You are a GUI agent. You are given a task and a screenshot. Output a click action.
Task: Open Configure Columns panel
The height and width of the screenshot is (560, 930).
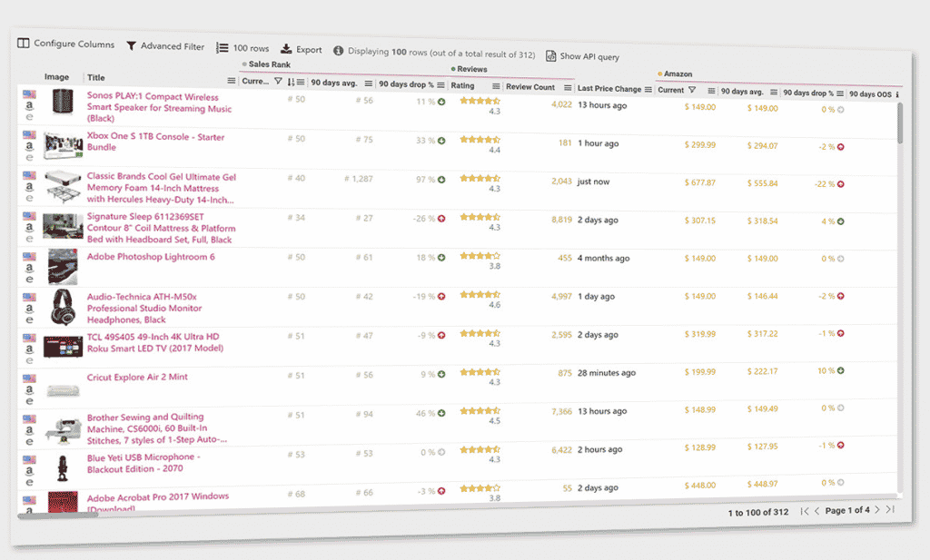coord(65,44)
